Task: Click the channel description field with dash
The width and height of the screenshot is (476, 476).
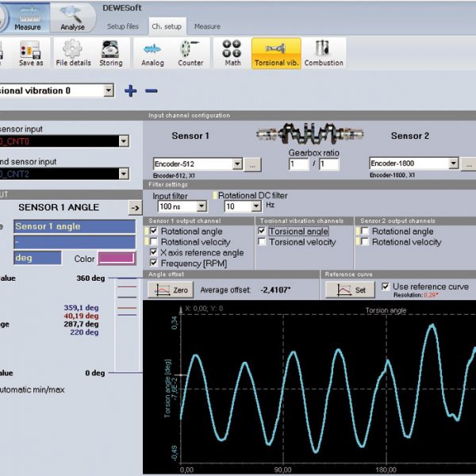Action: click(75, 242)
